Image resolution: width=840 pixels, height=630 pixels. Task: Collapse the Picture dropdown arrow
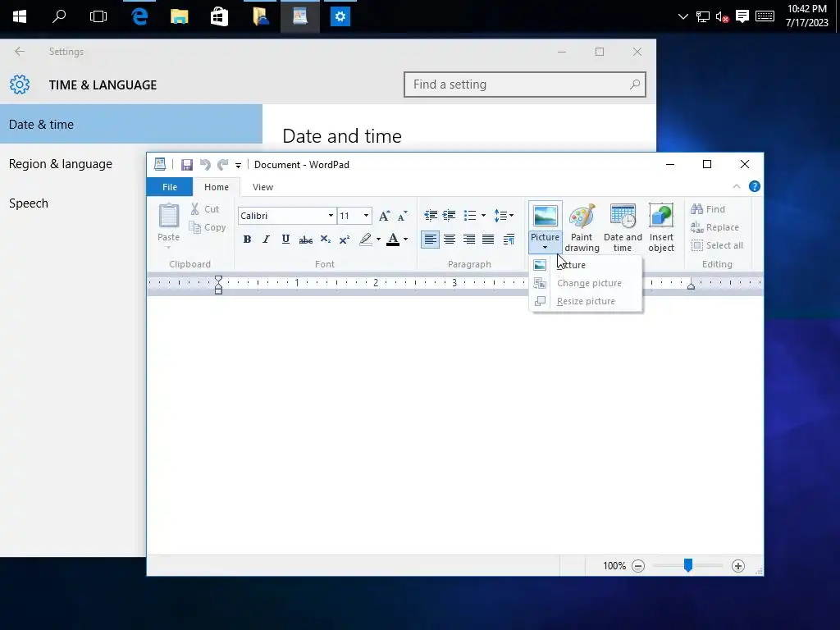(x=545, y=247)
